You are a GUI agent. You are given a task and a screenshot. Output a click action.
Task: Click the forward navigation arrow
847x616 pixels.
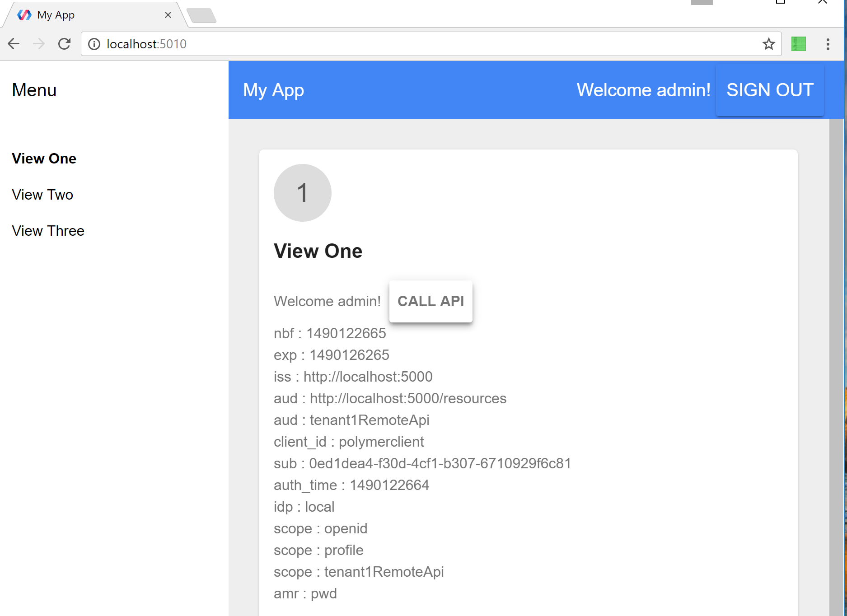(x=39, y=43)
